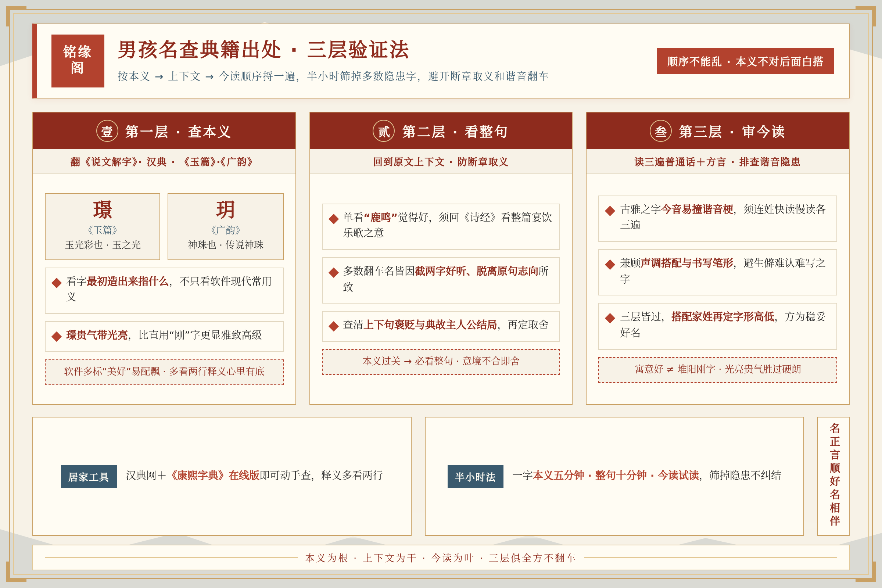Click the 居家工具 blue label
Image resolution: width=882 pixels, height=588 pixels.
pyautogui.click(x=89, y=477)
